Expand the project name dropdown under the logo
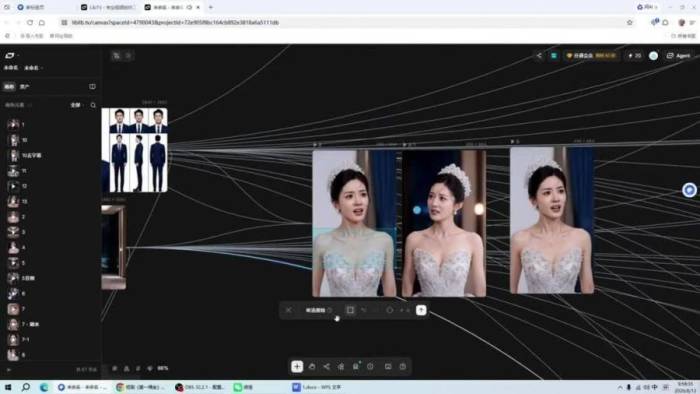The height and width of the screenshot is (394, 700). (x=33, y=68)
